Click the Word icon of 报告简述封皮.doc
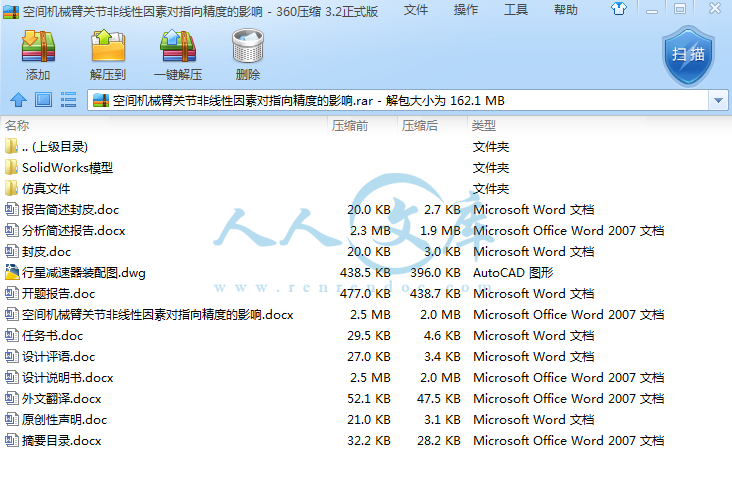 click(12, 209)
